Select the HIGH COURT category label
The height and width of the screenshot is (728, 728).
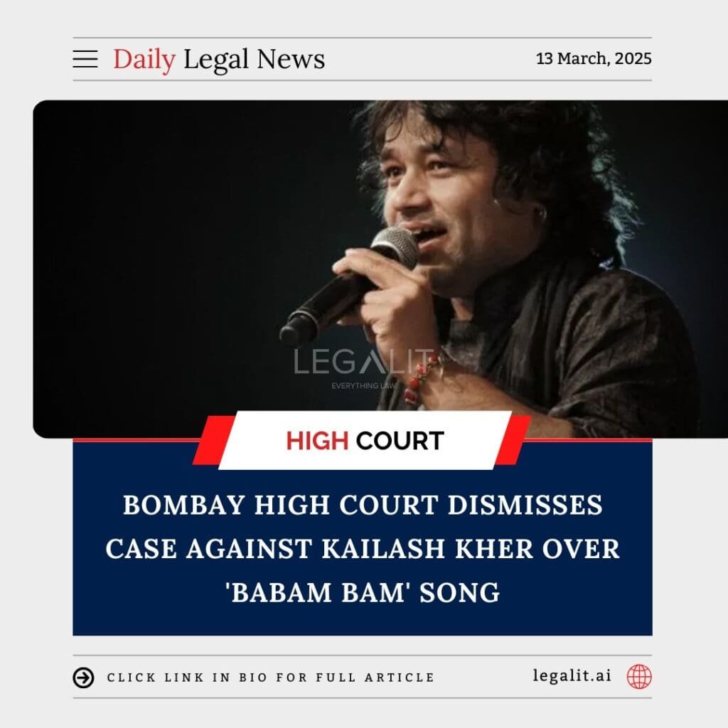(x=365, y=441)
